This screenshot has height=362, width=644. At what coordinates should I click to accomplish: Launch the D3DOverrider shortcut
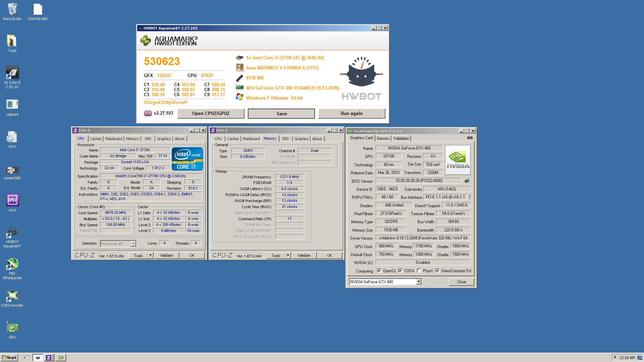click(12, 299)
